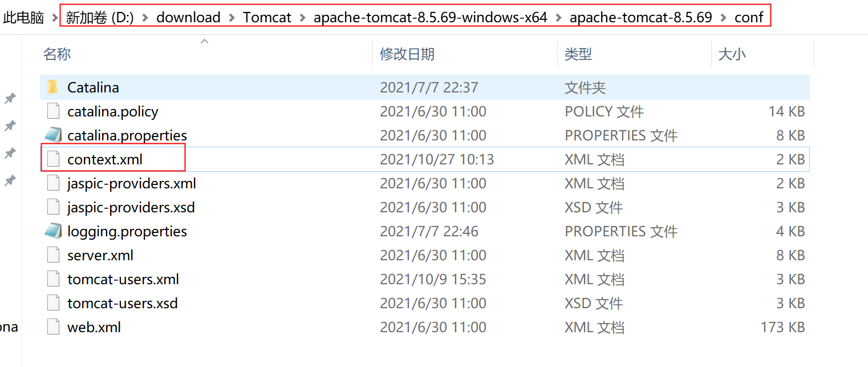This screenshot has height=367, width=868.
Task: Click the topmost pin icon in sidebar
Action: [x=10, y=98]
